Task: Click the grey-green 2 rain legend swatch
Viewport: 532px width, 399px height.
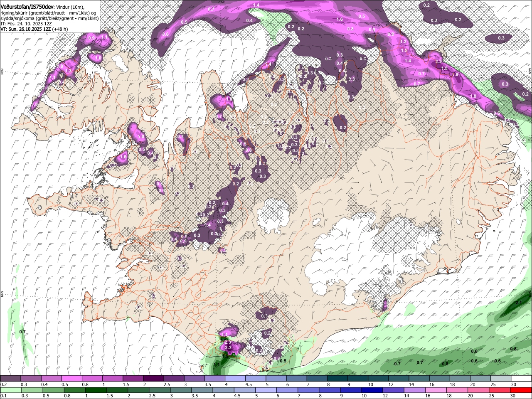Action: coord(139,390)
